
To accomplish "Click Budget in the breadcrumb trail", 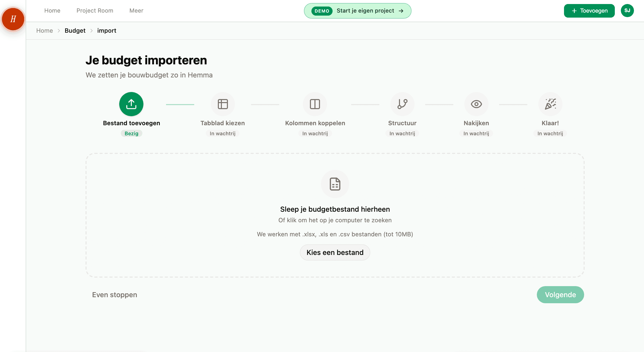I will pos(75,30).
